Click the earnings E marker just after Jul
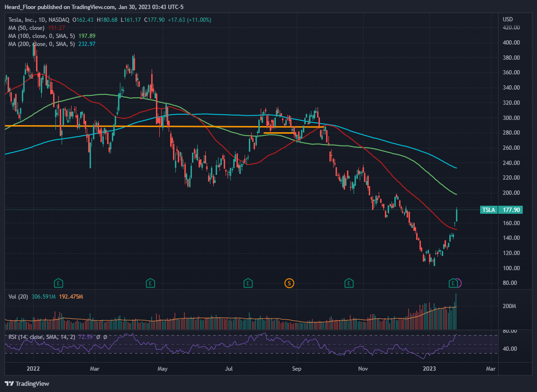This screenshot has height=392, width=537. [x=248, y=283]
